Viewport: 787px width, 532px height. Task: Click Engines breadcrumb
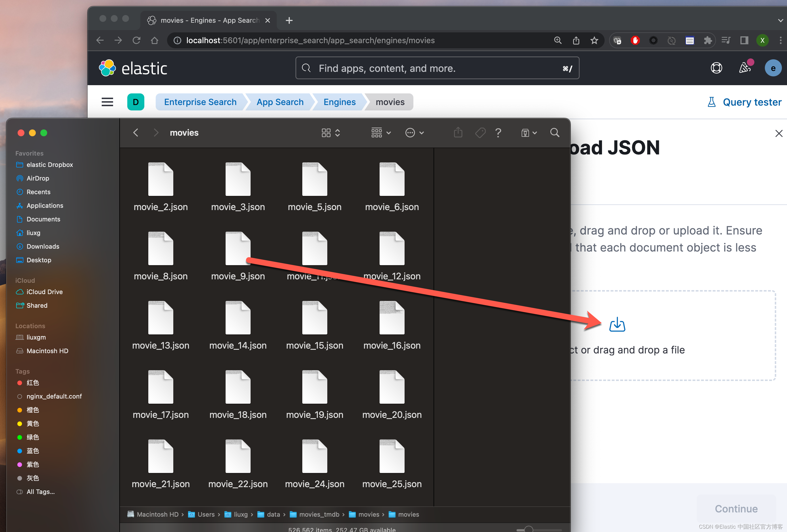pyautogui.click(x=339, y=102)
